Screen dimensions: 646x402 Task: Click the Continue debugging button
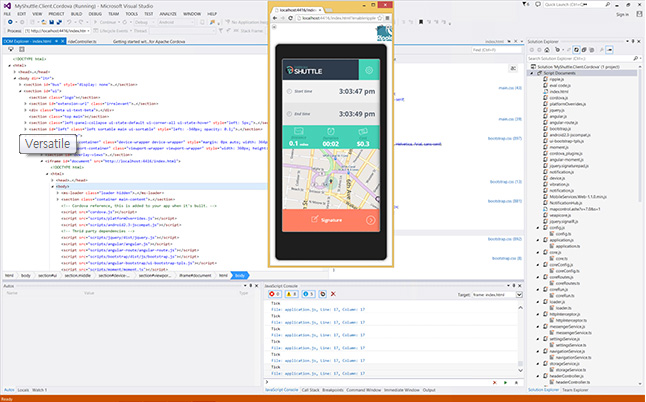point(105,22)
